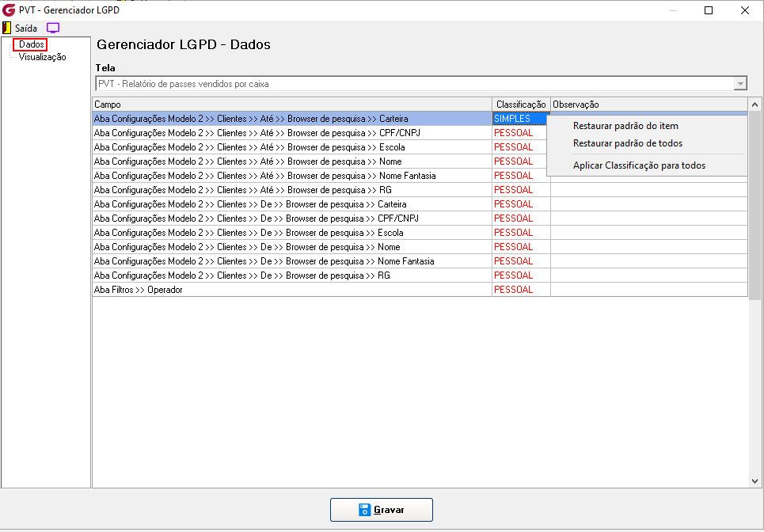Click Observação cell of Aba Filtros Operador row
This screenshot has width=764, height=532.
[649, 290]
